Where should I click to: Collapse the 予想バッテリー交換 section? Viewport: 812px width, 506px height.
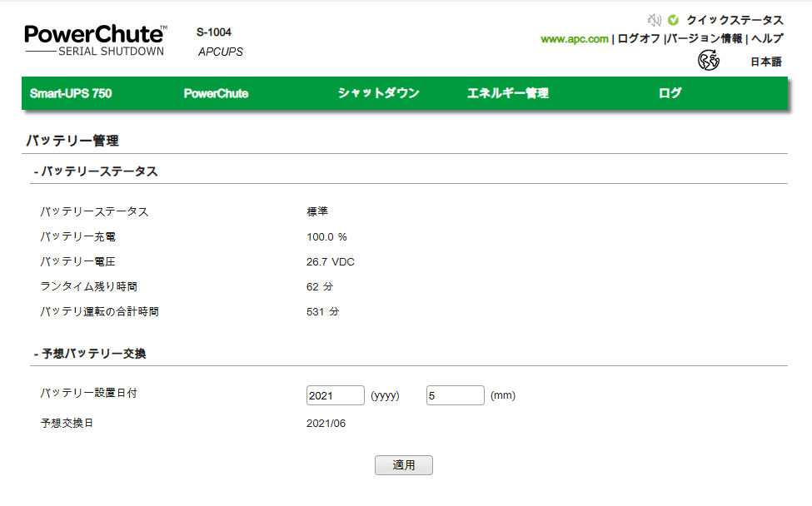(90, 354)
